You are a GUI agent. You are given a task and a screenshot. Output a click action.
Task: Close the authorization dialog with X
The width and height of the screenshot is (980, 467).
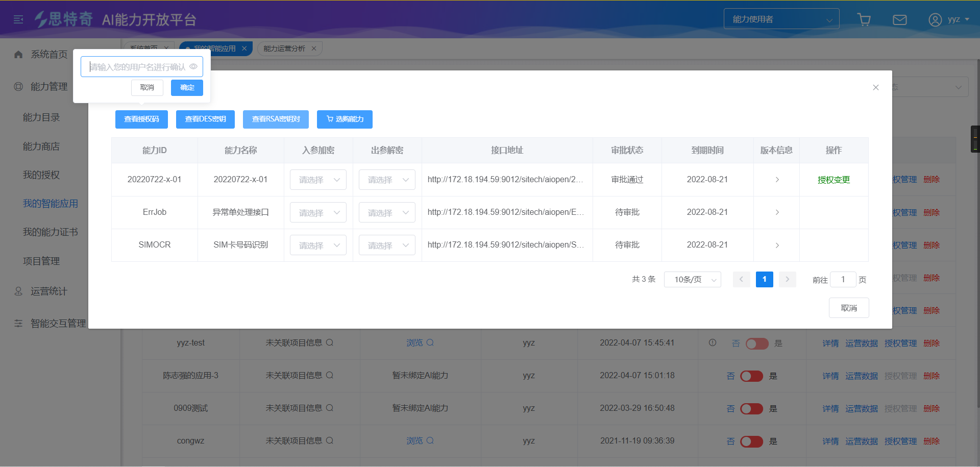click(876, 87)
